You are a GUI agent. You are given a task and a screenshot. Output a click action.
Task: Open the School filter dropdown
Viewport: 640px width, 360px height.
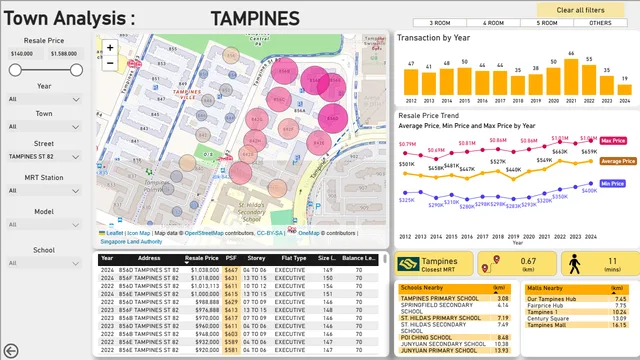pos(44,263)
